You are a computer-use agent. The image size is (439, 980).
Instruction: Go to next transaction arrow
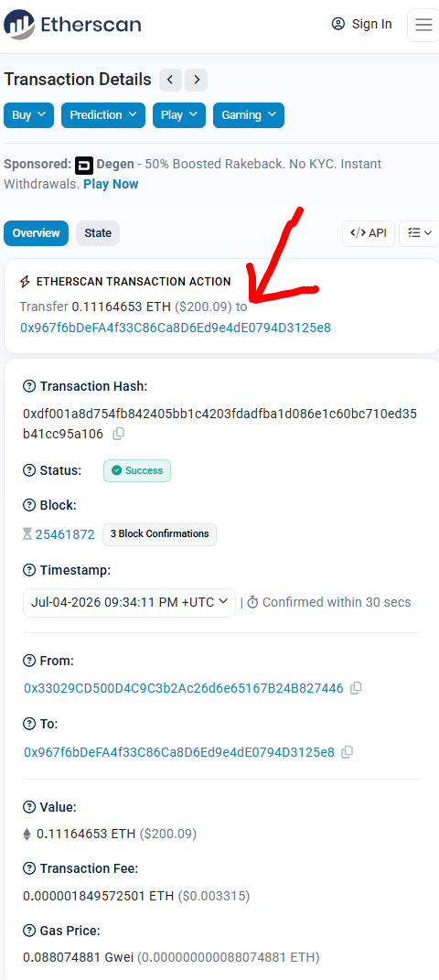coord(196,80)
